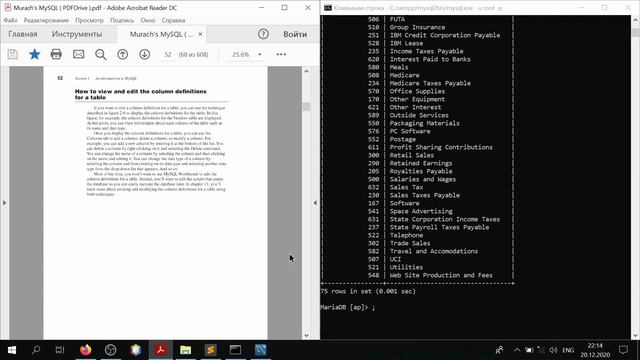
Task: Open the Файл menu
Action: pyautogui.click(x=10, y=20)
